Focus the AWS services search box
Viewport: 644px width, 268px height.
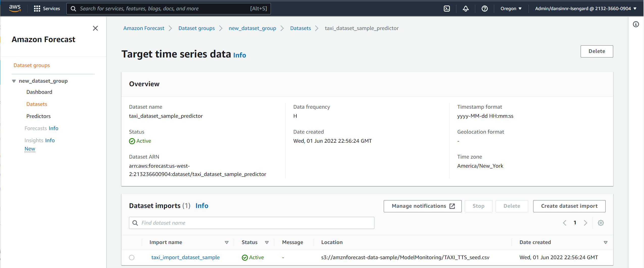pos(168,9)
